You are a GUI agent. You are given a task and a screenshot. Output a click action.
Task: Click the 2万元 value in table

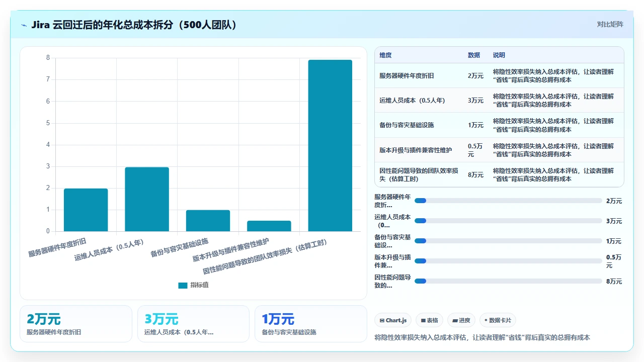tap(475, 76)
